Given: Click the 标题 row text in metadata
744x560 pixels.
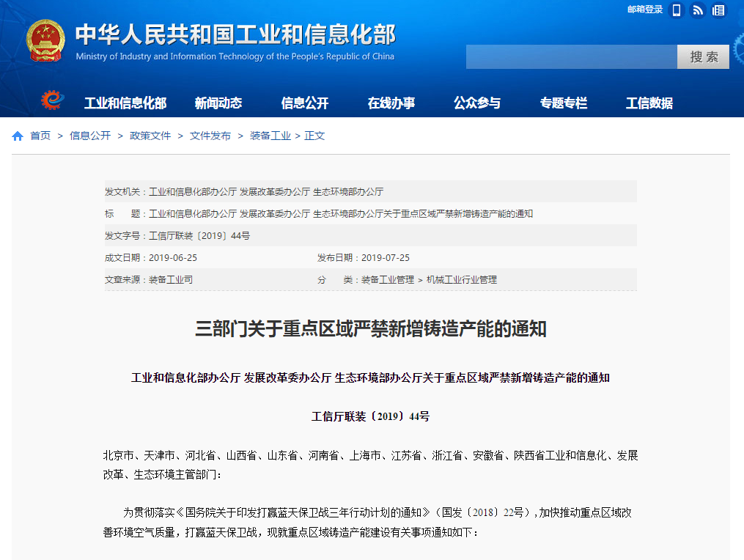Looking at the screenshot, I should click(318, 214).
